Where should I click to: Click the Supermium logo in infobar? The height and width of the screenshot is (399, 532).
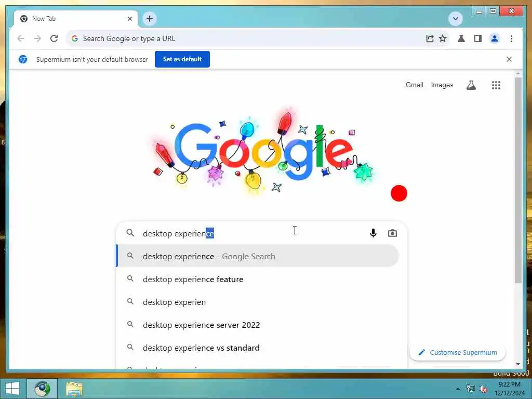pyautogui.click(x=23, y=59)
